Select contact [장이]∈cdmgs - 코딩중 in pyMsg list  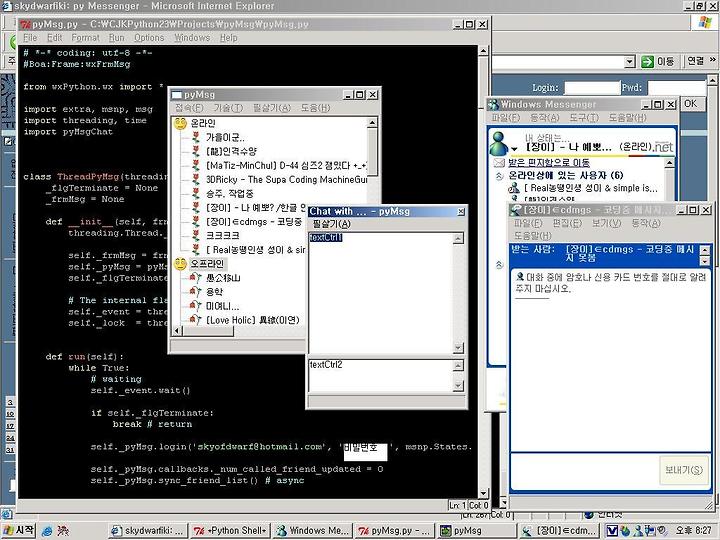254,222
